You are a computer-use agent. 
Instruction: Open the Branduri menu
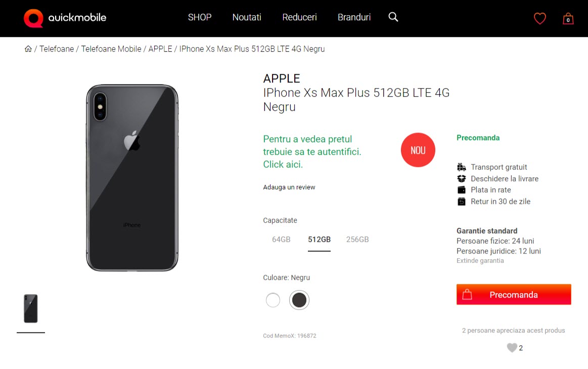[354, 17]
